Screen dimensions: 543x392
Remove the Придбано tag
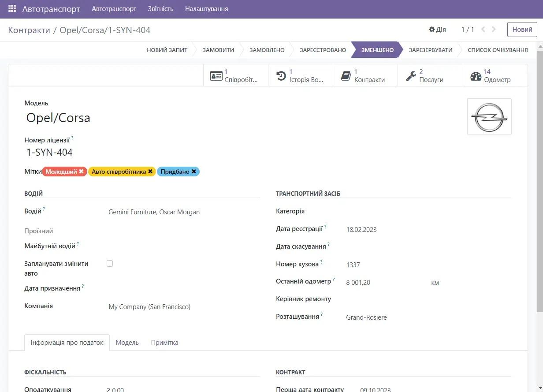pyautogui.click(x=193, y=172)
